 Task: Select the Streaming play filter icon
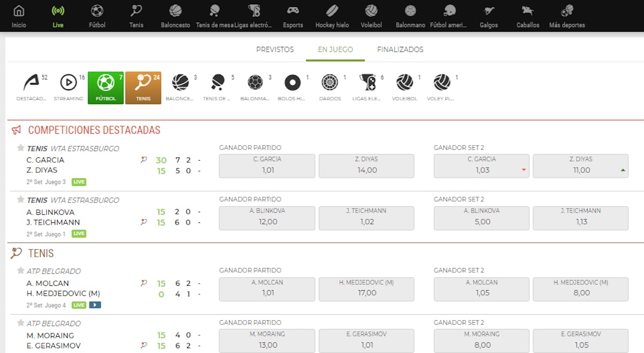[69, 83]
